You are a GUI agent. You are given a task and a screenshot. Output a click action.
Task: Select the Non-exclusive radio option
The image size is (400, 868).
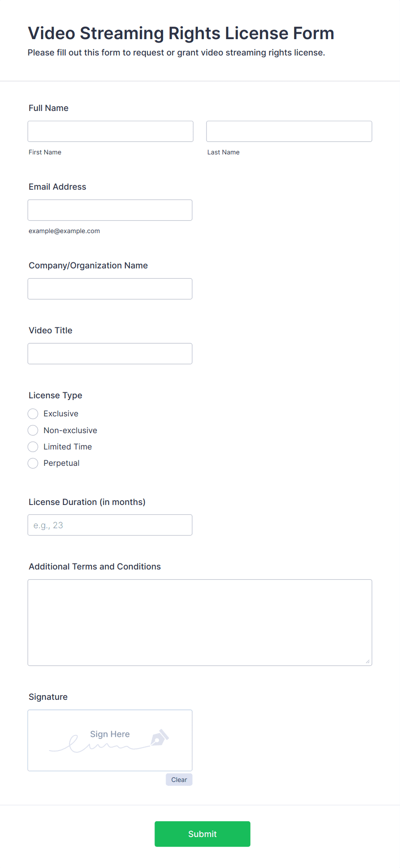point(33,430)
